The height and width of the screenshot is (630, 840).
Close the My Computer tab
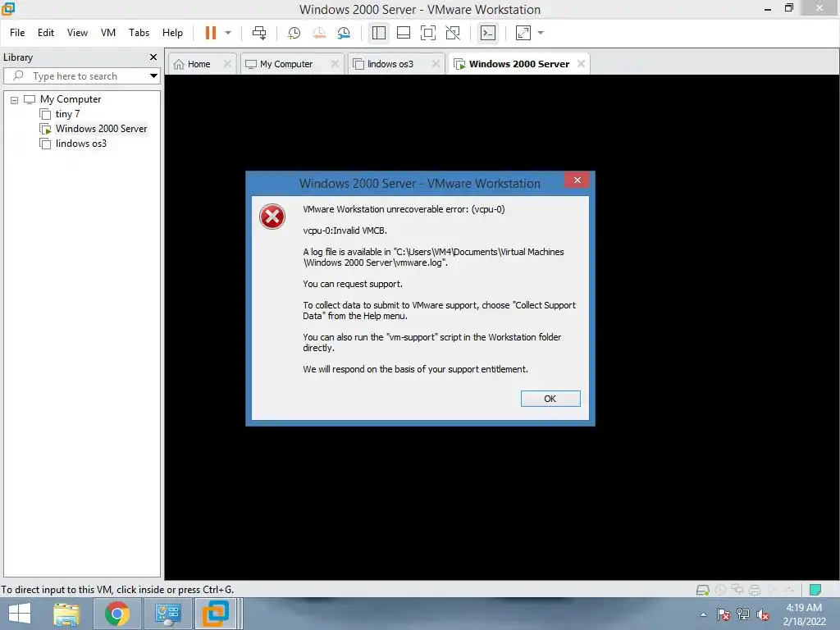pyautogui.click(x=335, y=64)
